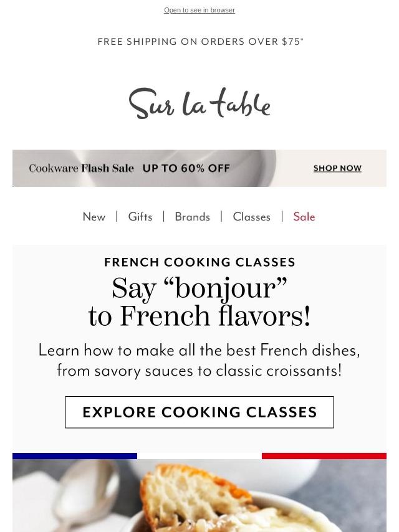
Task: Click the blue stripe of the flag
Action: (75, 456)
